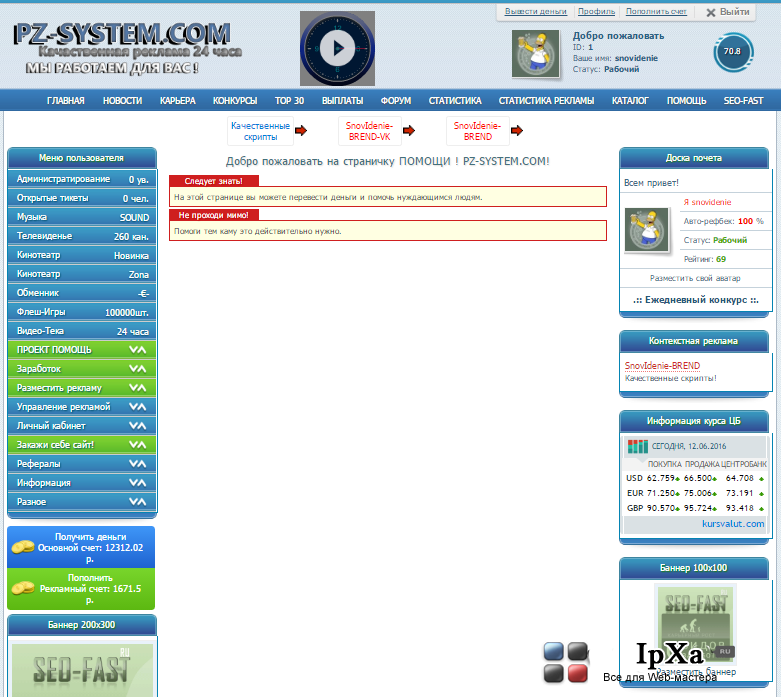Play the clock video widget in header
781x697 pixels.
[337, 48]
